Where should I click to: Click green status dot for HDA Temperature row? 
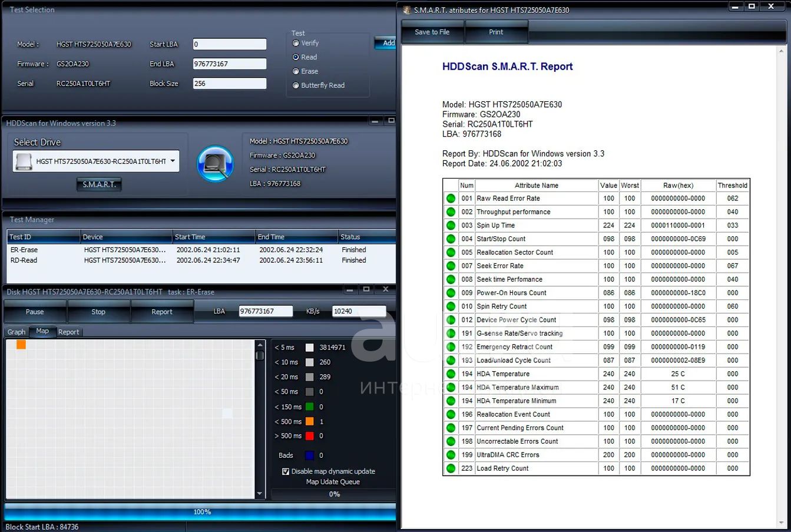[x=451, y=374]
